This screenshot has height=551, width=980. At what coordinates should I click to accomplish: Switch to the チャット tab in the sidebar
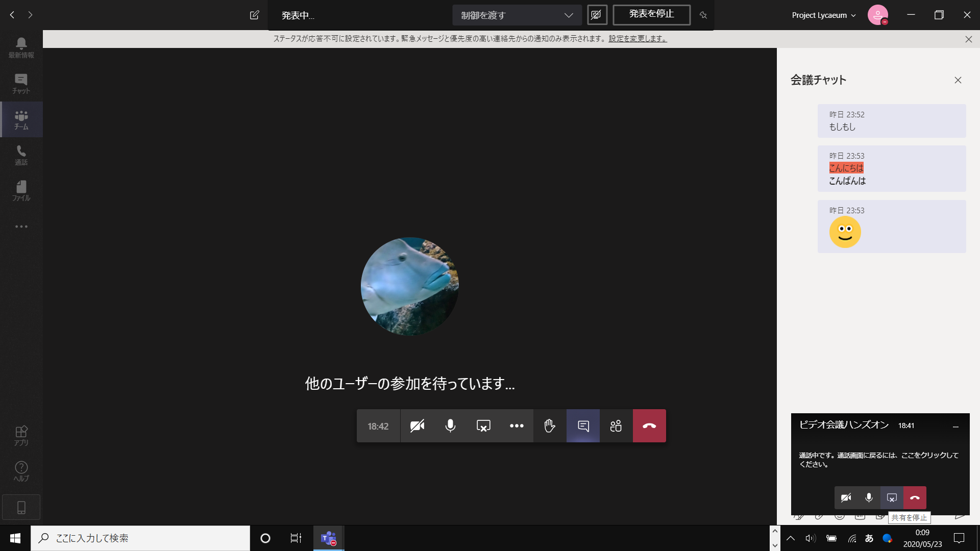click(x=21, y=83)
